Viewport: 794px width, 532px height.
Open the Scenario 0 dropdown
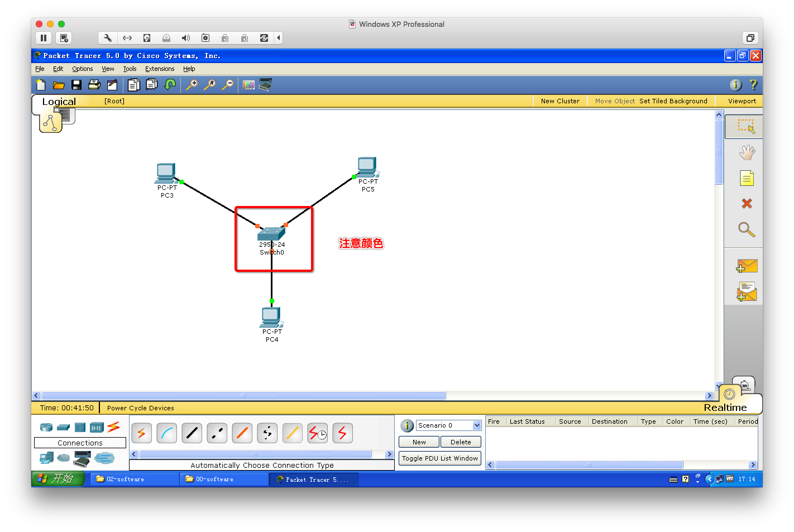(x=477, y=425)
